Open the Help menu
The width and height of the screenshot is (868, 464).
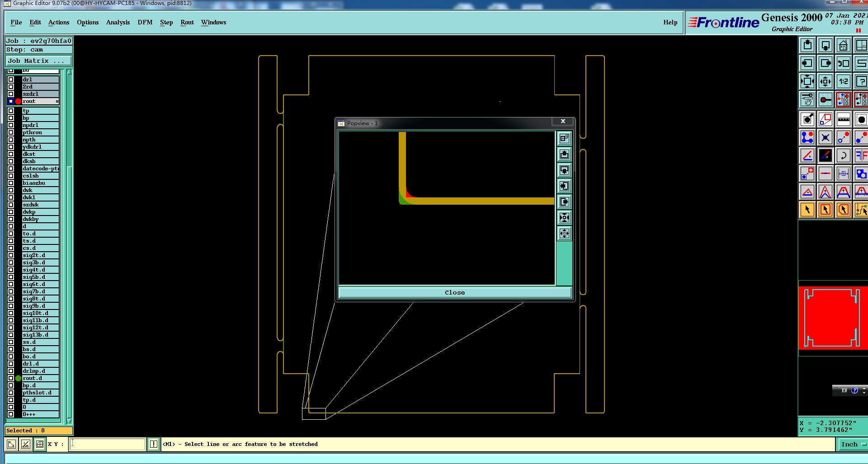pyautogui.click(x=670, y=22)
